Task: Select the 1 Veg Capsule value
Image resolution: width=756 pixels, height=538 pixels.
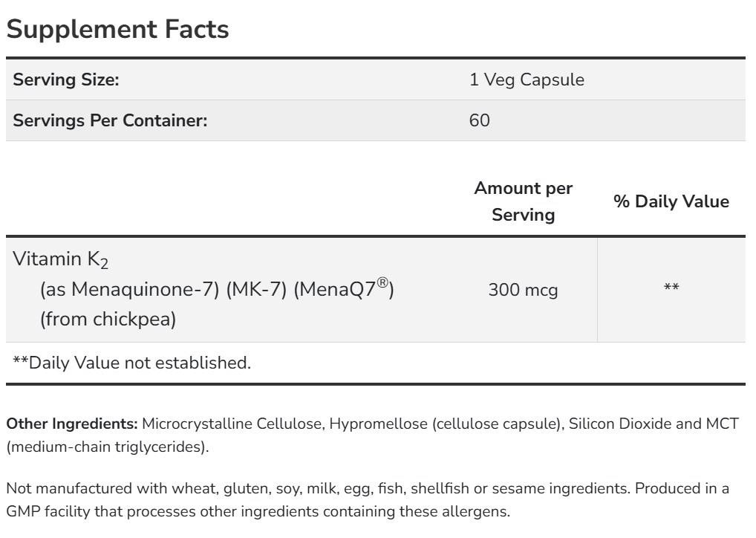Action: pyautogui.click(x=527, y=80)
